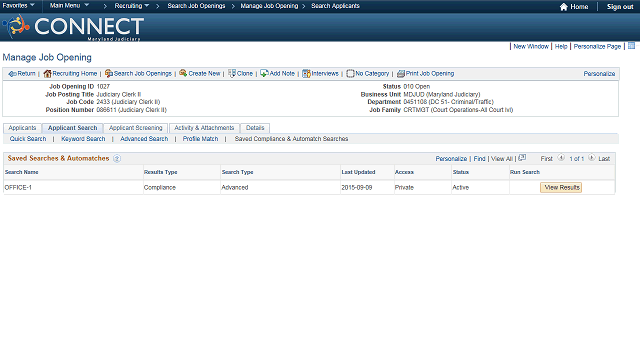Open the Help link
The image size is (640, 360).
[561, 47]
